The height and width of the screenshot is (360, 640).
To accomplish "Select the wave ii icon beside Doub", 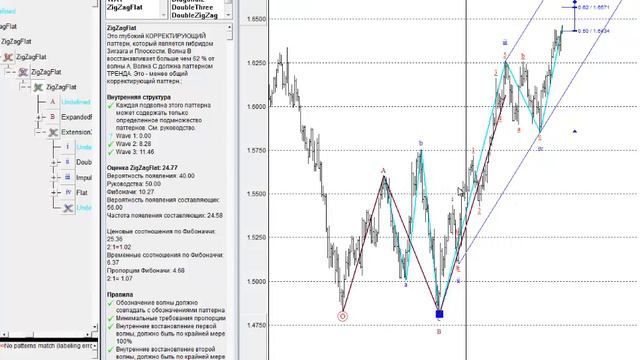I will pyautogui.click(x=68, y=162).
